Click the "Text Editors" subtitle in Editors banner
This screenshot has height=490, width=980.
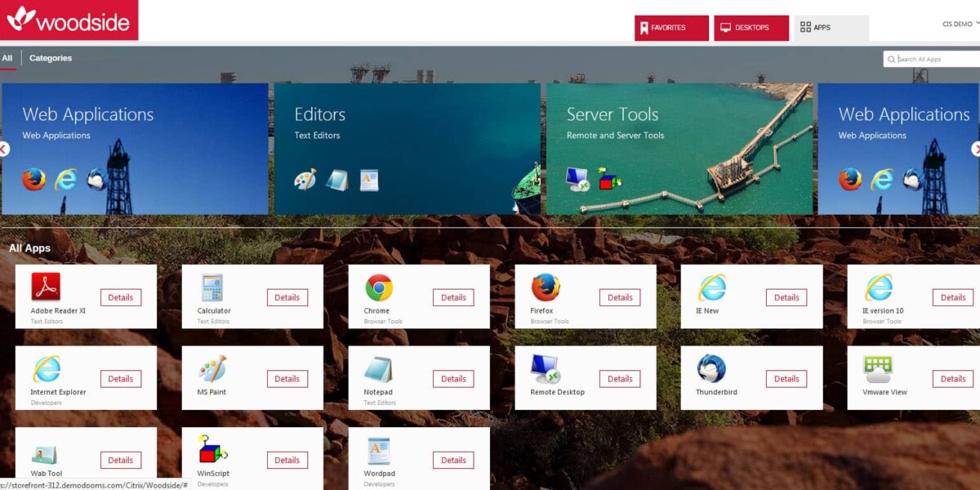[318, 136]
